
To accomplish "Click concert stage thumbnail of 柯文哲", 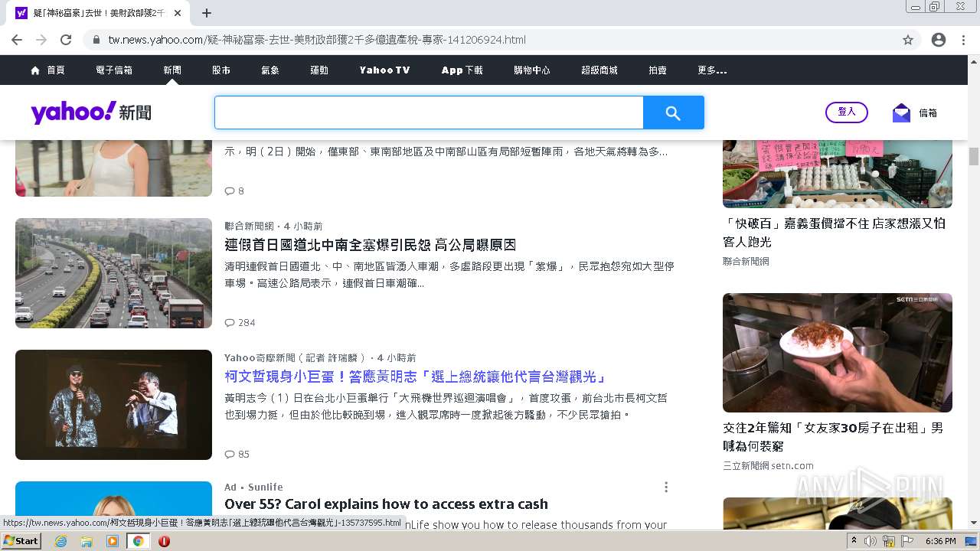I will 113,405.
